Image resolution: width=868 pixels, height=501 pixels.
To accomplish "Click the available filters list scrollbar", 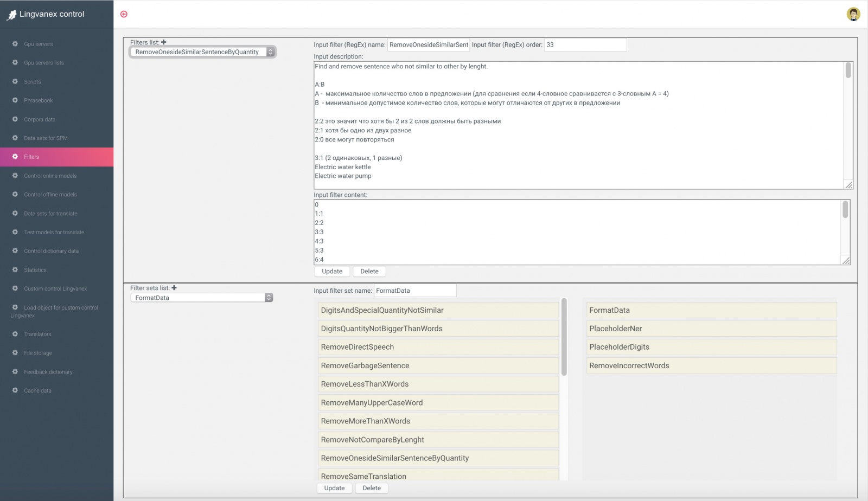I will (x=564, y=337).
